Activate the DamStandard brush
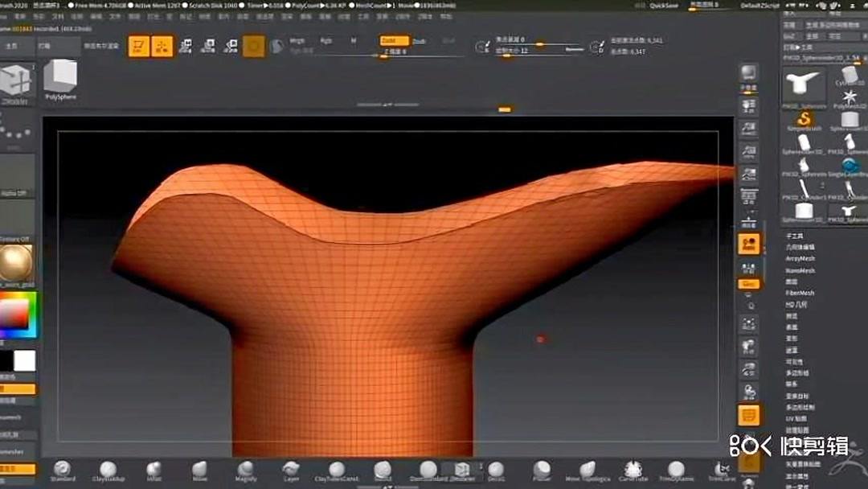Image resolution: width=868 pixels, height=489 pixels. pos(427,469)
